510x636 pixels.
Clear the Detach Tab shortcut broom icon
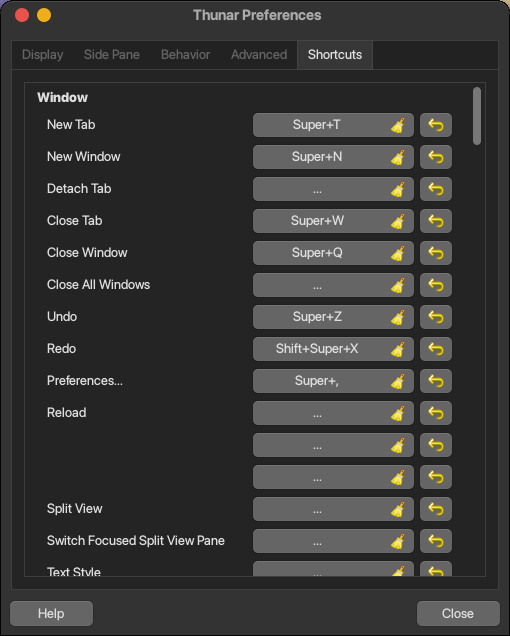pos(398,189)
